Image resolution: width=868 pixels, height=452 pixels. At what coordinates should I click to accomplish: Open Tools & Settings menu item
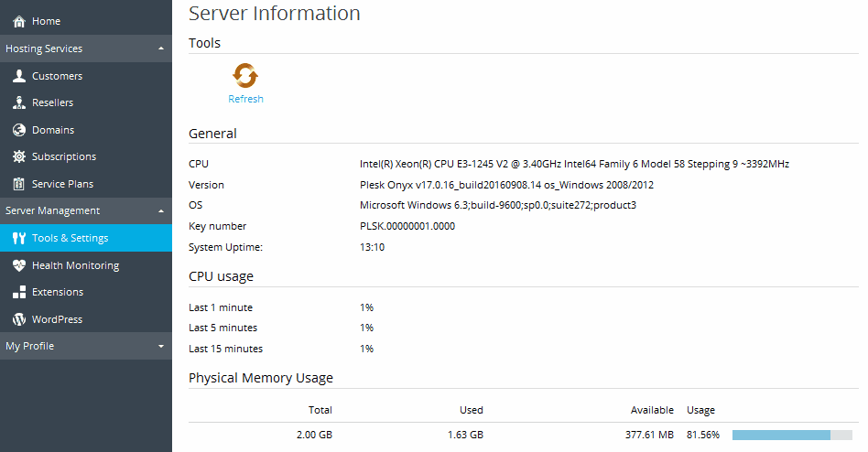click(70, 238)
